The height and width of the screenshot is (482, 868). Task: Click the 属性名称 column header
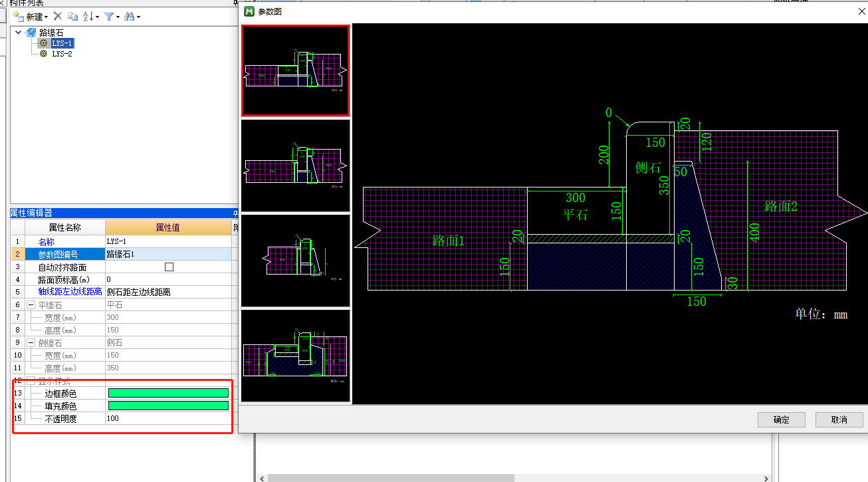65,227
